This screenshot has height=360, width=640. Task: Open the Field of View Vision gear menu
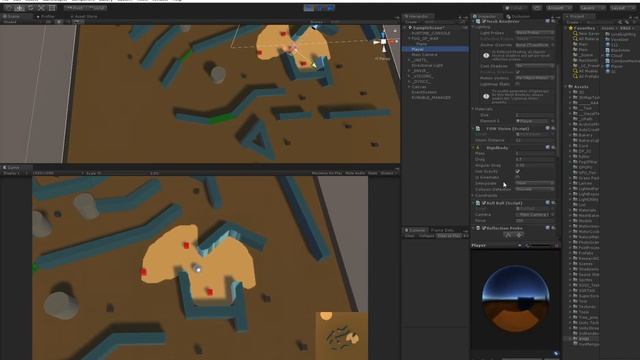(553, 129)
